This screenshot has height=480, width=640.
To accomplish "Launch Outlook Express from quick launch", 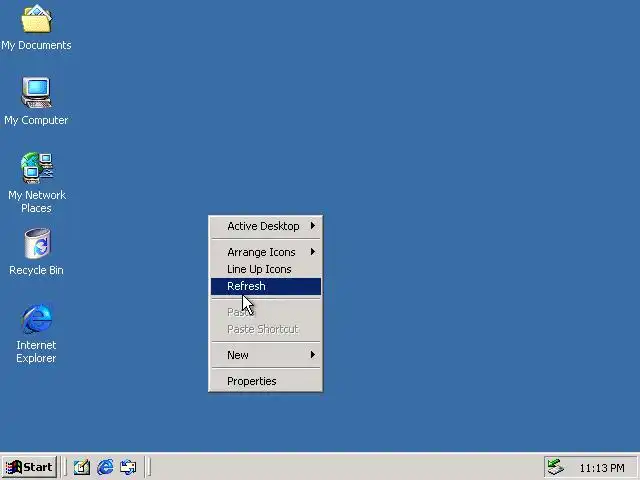I will tap(128, 467).
